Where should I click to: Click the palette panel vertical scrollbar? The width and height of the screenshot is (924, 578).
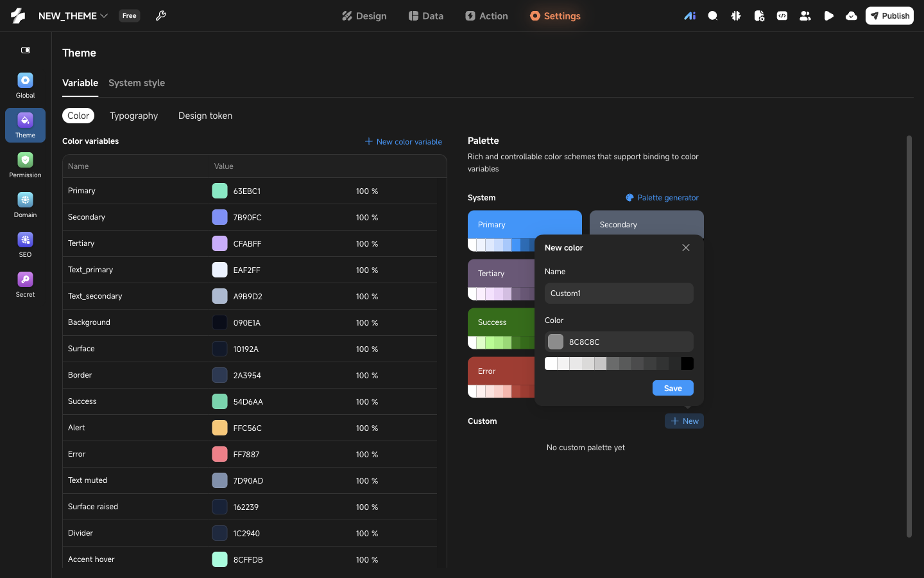(x=909, y=336)
